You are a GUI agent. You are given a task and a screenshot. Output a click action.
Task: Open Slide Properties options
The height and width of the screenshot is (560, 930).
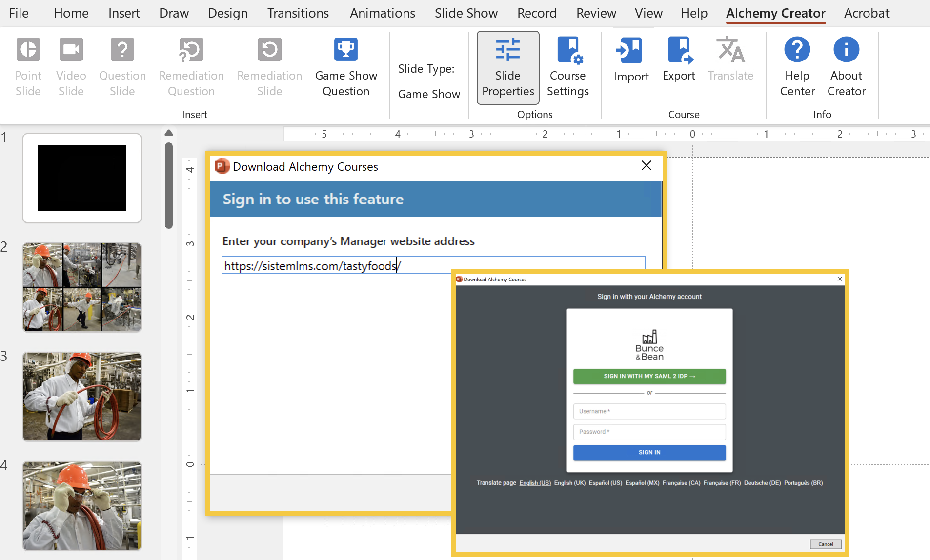[x=508, y=68]
